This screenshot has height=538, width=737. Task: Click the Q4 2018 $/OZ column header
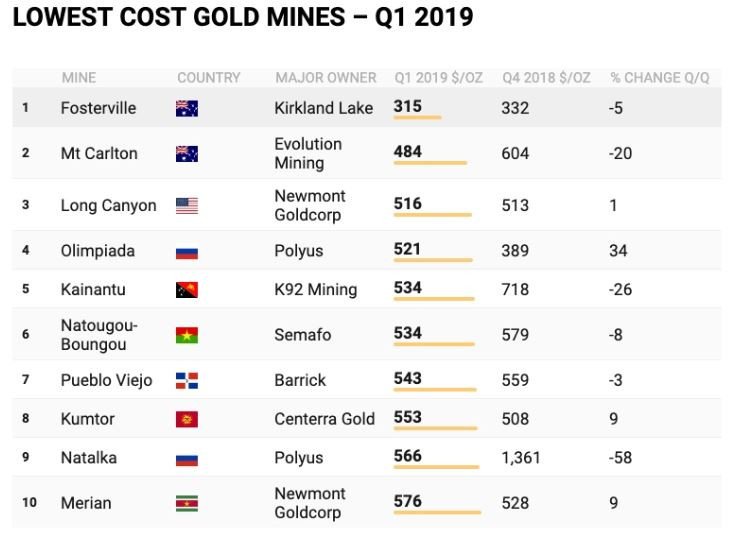tap(546, 78)
